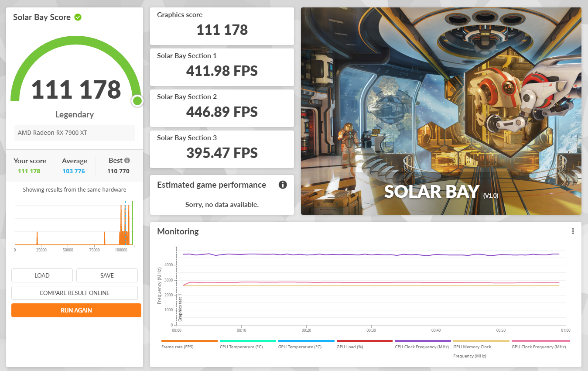588x371 pixels.
Task: Click the 100000 label under the histogram
Action: [121, 250]
